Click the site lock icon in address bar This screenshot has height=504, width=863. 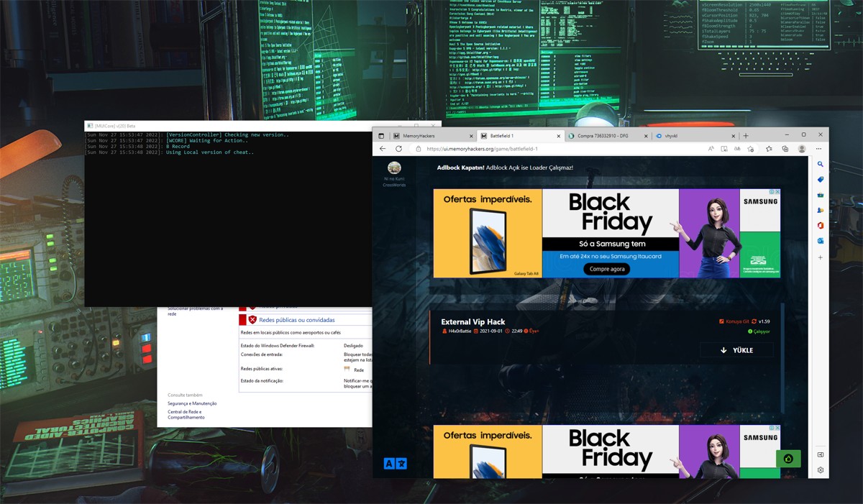tap(418, 149)
